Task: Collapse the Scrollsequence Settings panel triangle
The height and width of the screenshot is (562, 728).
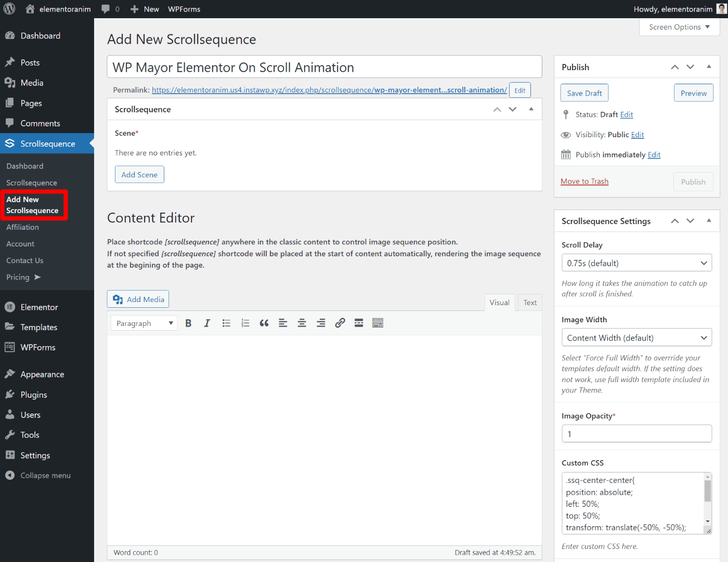Action: (709, 220)
